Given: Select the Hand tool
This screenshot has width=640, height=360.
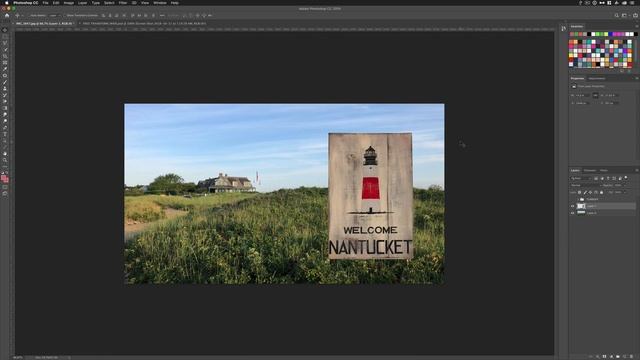Looking at the screenshot, I should tap(5, 154).
